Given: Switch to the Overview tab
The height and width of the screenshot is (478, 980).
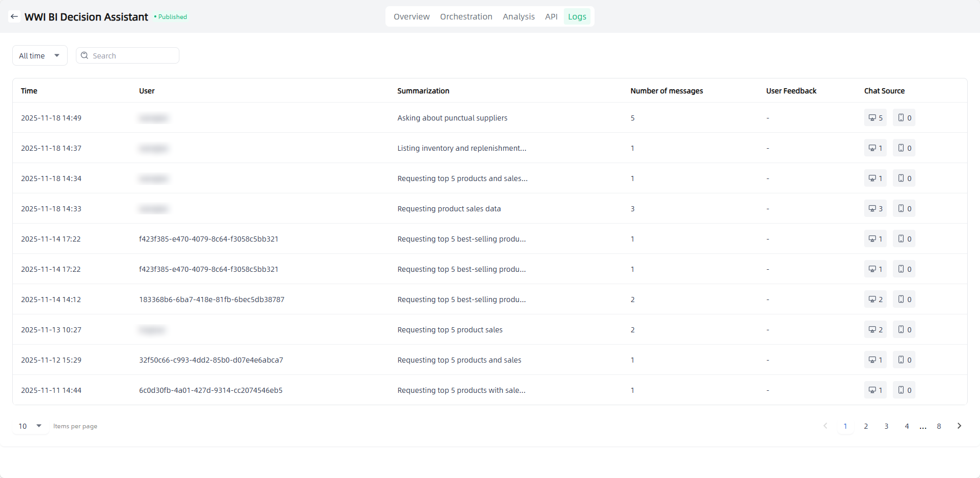Looking at the screenshot, I should point(411,16).
